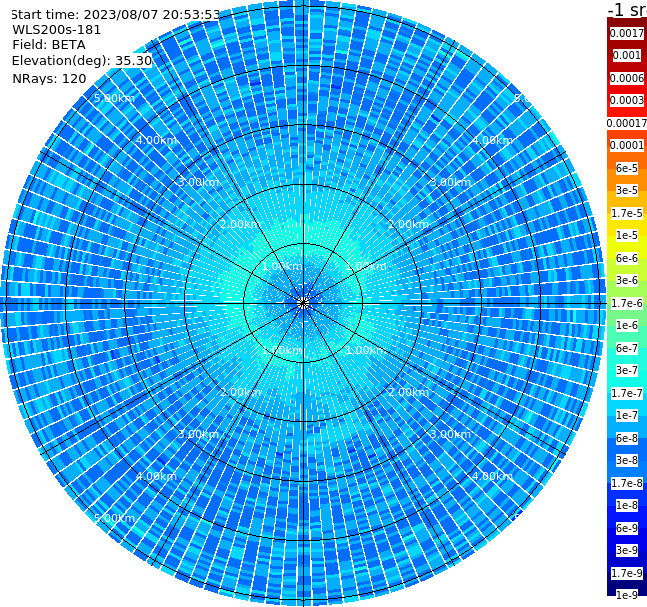647x607 pixels.
Task: Click the 1.7e-6 scale label
Action: pyautogui.click(x=627, y=303)
